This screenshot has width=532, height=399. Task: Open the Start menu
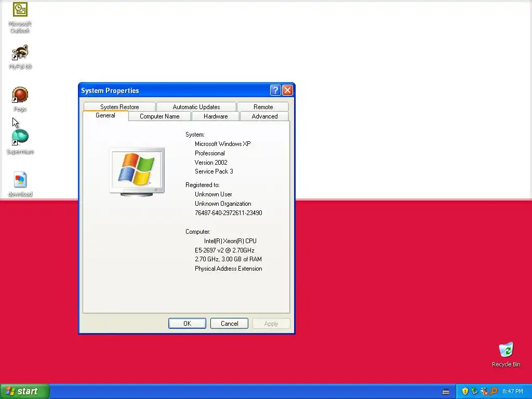(x=25, y=391)
